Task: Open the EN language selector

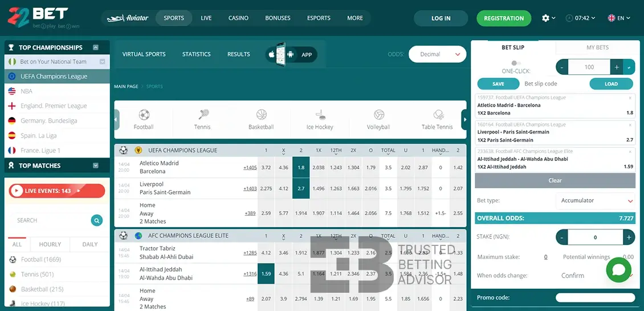Action: 619,18
